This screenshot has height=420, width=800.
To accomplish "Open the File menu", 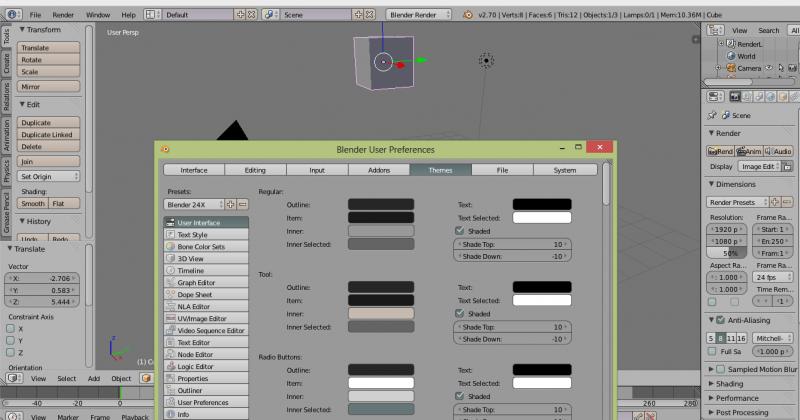I will click(x=35, y=15).
